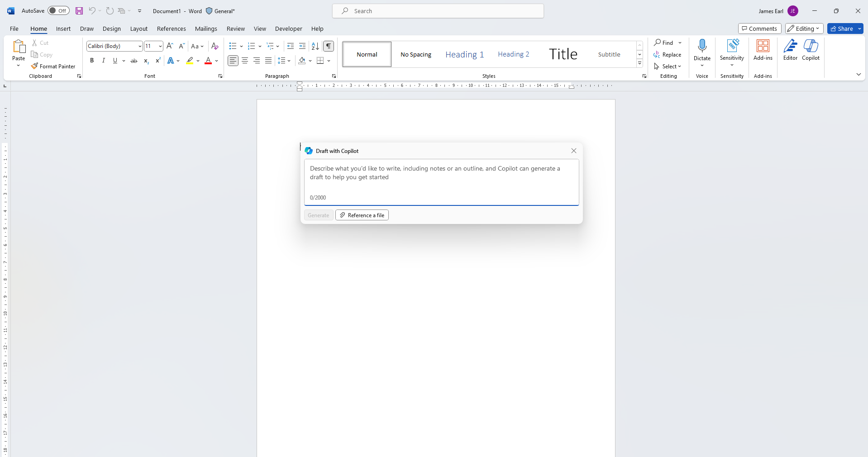Click James Earl account avatar
This screenshot has height=457, width=868.
(793, 11)
